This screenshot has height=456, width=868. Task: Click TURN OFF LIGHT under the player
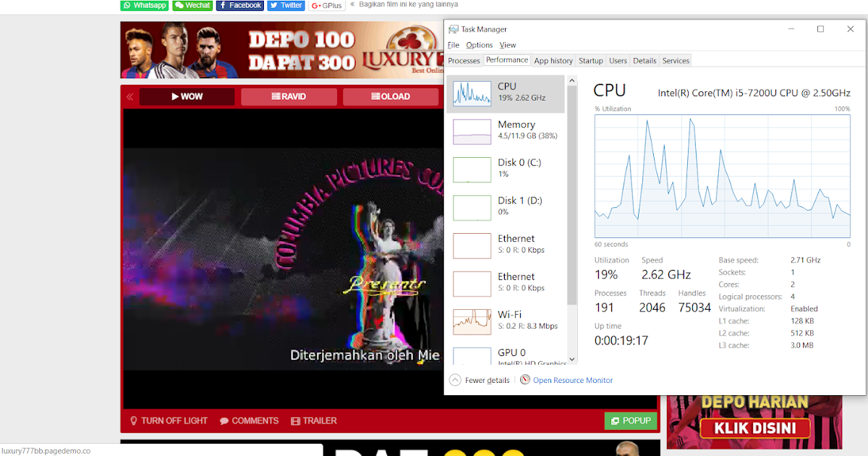pyautogui.click(x=169, y=421)
